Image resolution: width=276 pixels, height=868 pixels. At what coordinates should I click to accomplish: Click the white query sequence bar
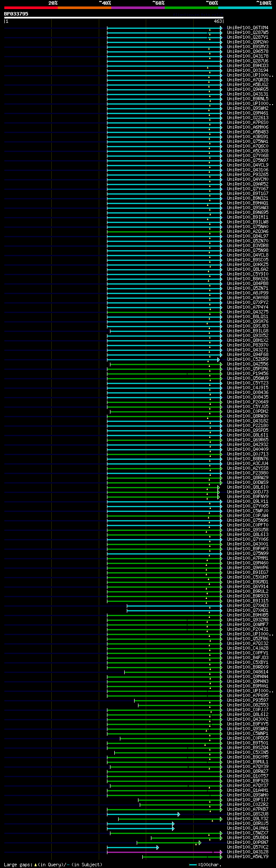pos(113,18)
